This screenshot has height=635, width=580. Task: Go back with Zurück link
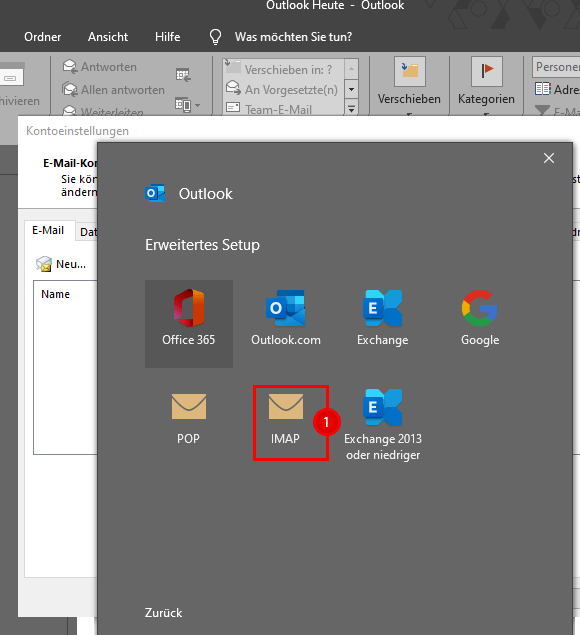tap(163, 613)
